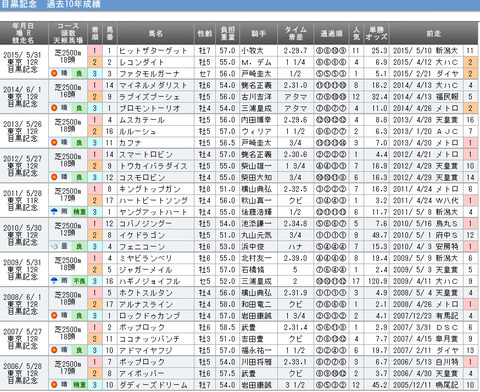This screenshot has width=480, height=392.
Task: Select horse name ヒットザターゲット
Action: (153, 51)
